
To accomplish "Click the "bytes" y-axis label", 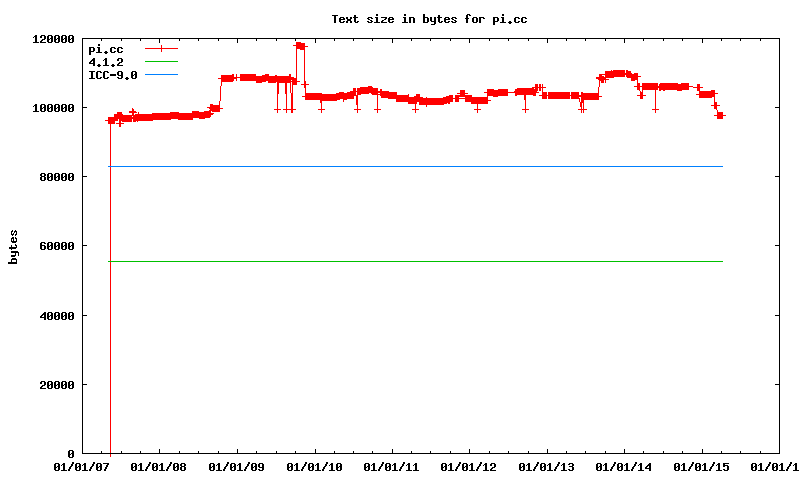I will (x=13, y=246).
